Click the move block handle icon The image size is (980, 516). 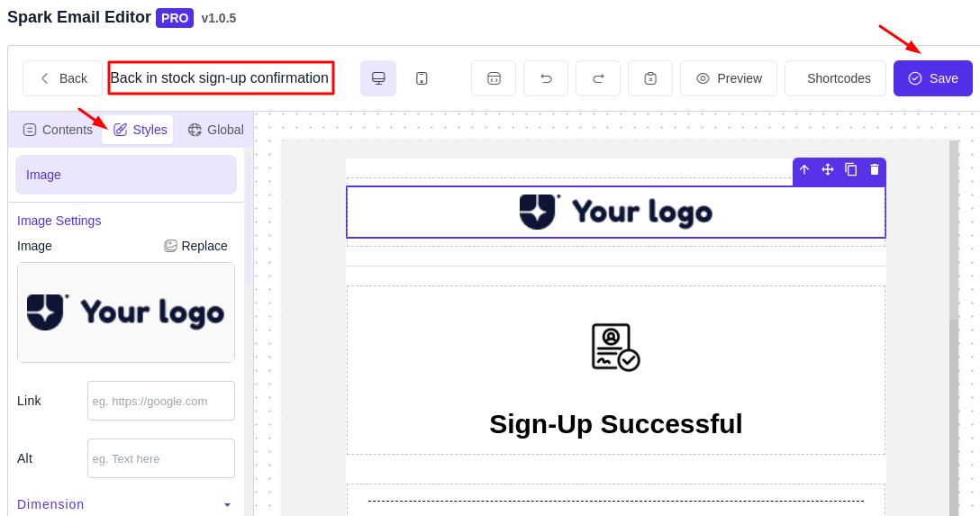(x=828, y=169)
